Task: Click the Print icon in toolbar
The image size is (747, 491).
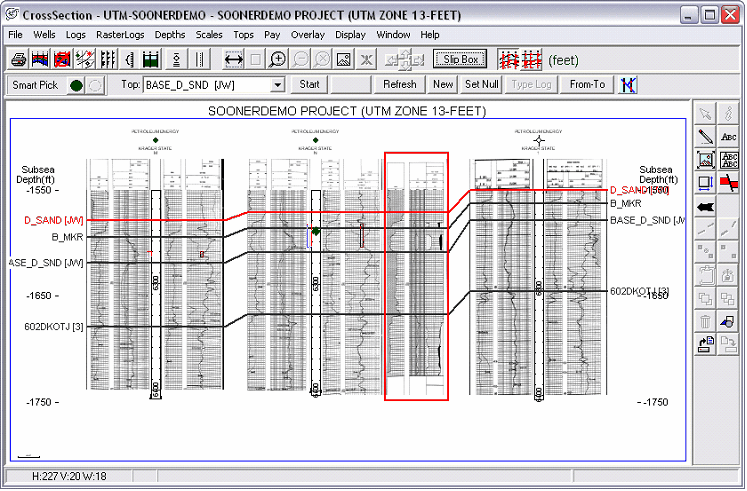Action: click(18, 59)
